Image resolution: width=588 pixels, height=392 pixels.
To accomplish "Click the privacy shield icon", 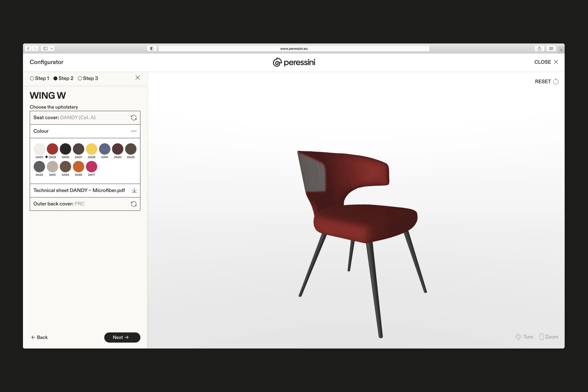I will (152, 48).
